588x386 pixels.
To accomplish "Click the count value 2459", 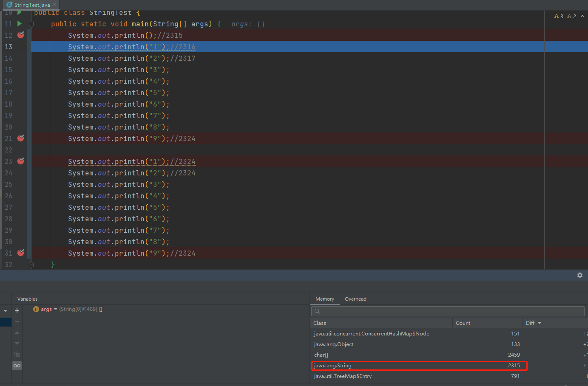I will pyautogui.click(x=514, y=355).
